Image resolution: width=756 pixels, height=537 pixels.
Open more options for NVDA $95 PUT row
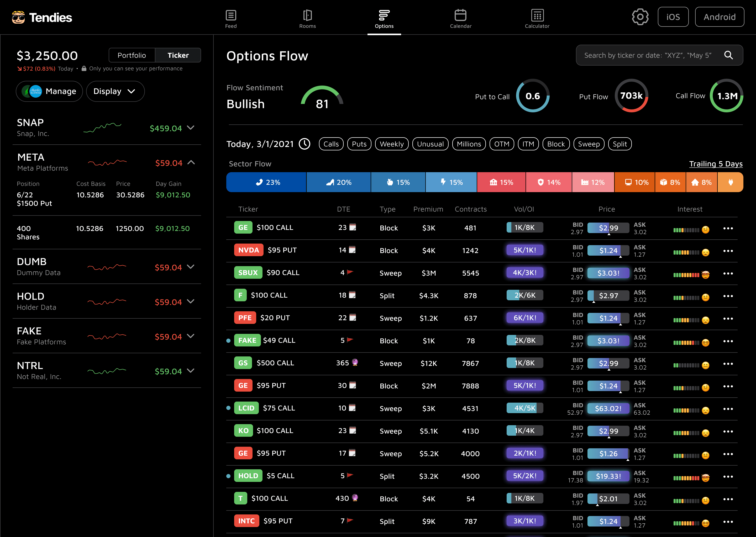728,251
